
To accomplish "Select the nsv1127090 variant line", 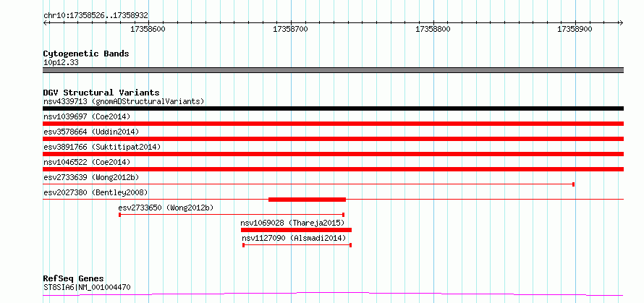I will coord(297,245).
